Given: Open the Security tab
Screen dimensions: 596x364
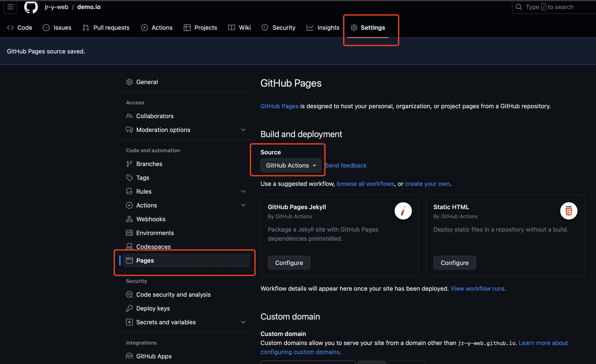Looking at the screenshot, I should 278,28.
